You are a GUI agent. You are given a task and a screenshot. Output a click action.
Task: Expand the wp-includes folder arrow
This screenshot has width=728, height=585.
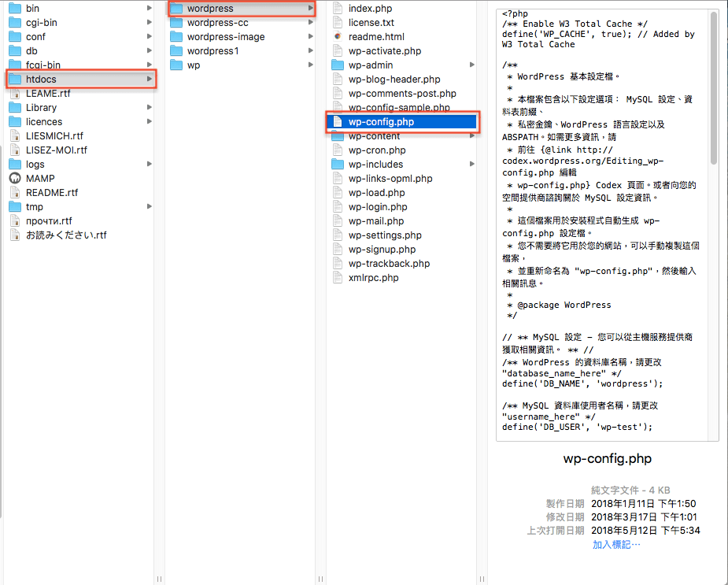point(471,164)
